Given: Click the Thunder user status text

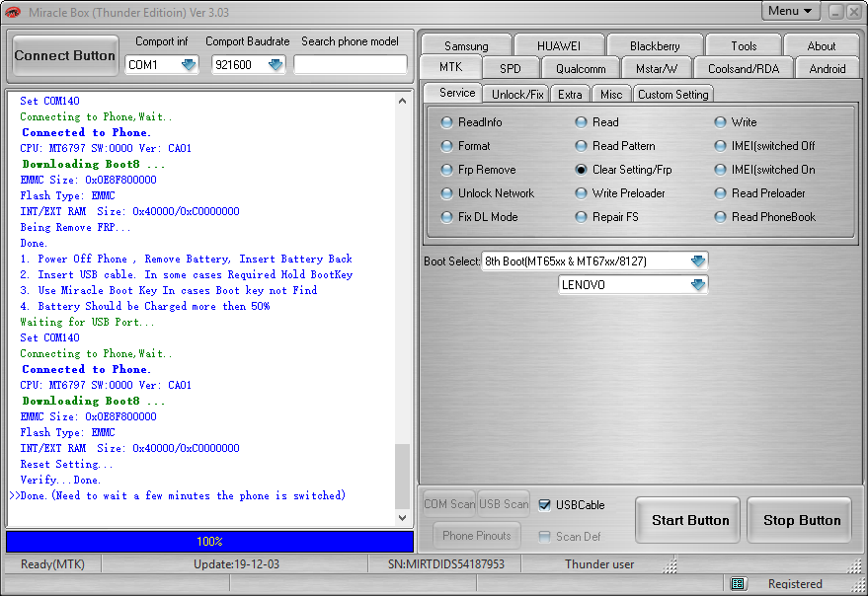Looking at the screenshot, I should click(599, 563).
